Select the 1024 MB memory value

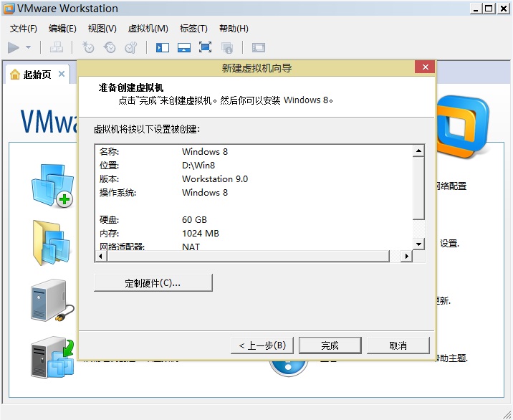[200, 234]
